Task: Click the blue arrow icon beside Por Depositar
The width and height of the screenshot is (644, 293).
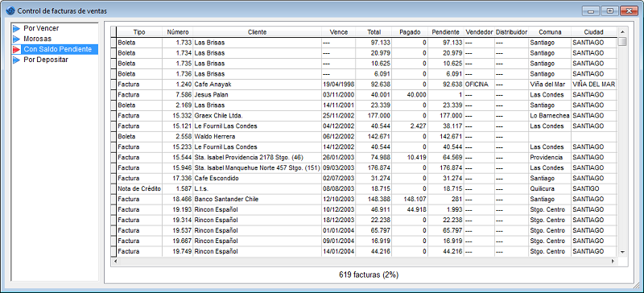Action: pos(16,60)
